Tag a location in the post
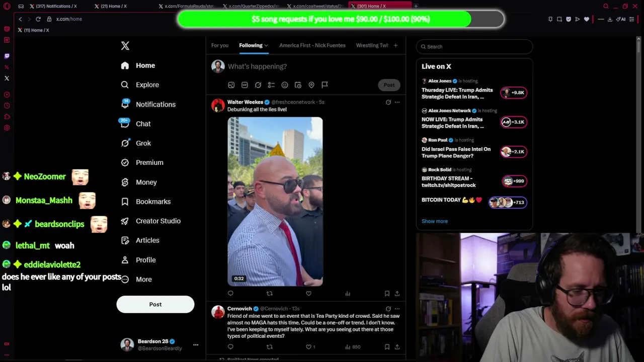Viewport: 644px width, 362px height. [x=311, y=85]
